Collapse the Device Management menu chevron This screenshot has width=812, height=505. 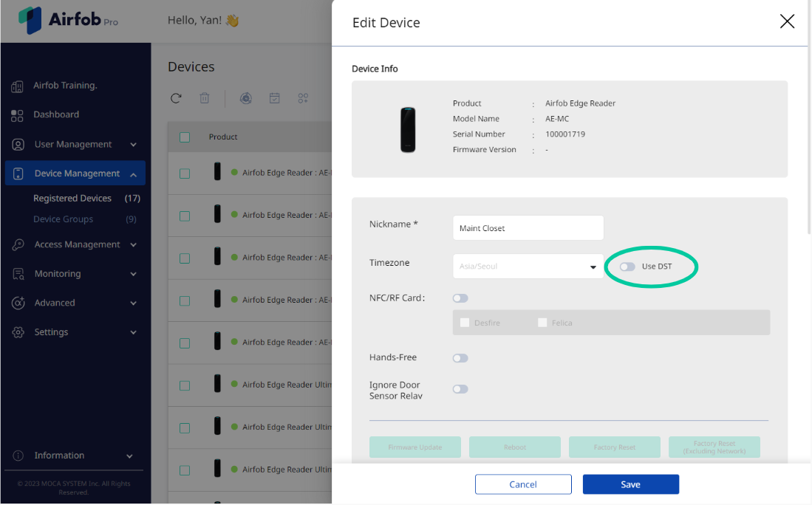point(134,175)
